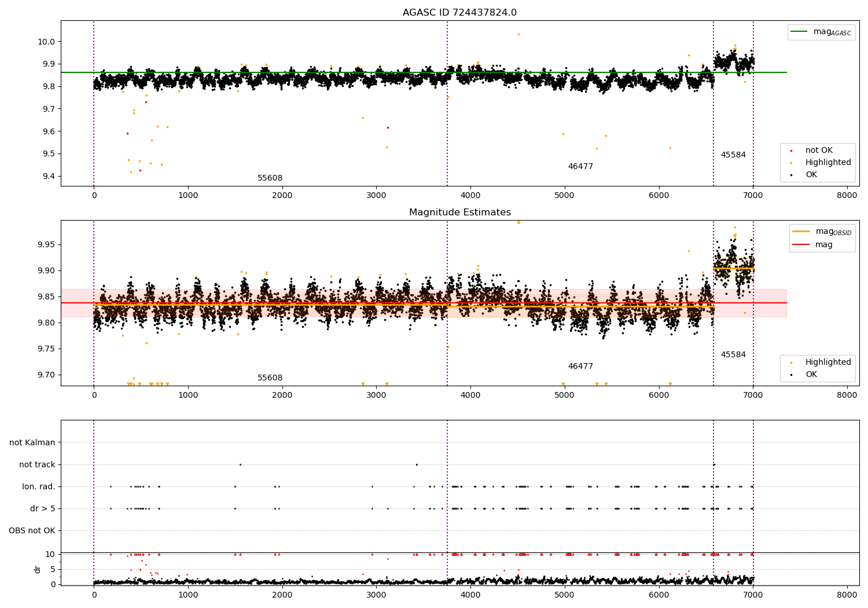
Task: Click x-axis tick 8000 of bottom plot
Action: coord(847,595)
